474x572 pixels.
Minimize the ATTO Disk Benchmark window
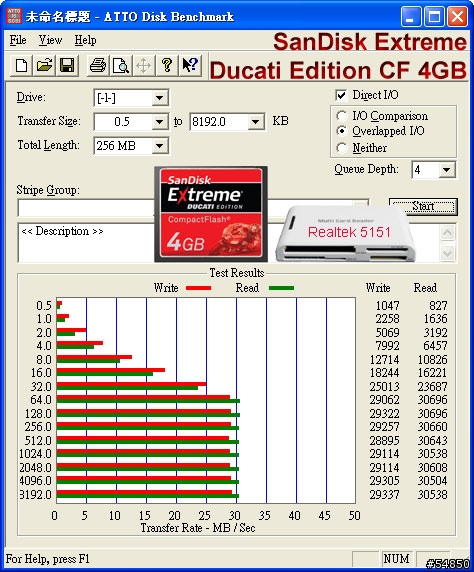[411, 17]
